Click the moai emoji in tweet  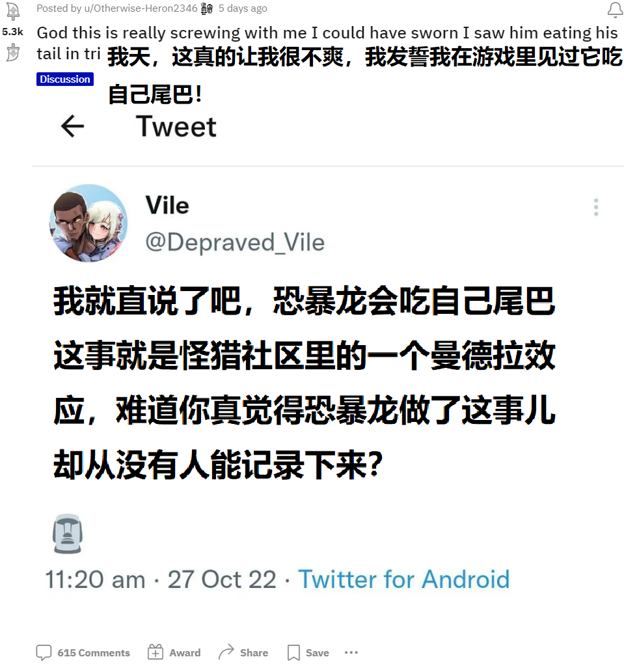point(68,533)
